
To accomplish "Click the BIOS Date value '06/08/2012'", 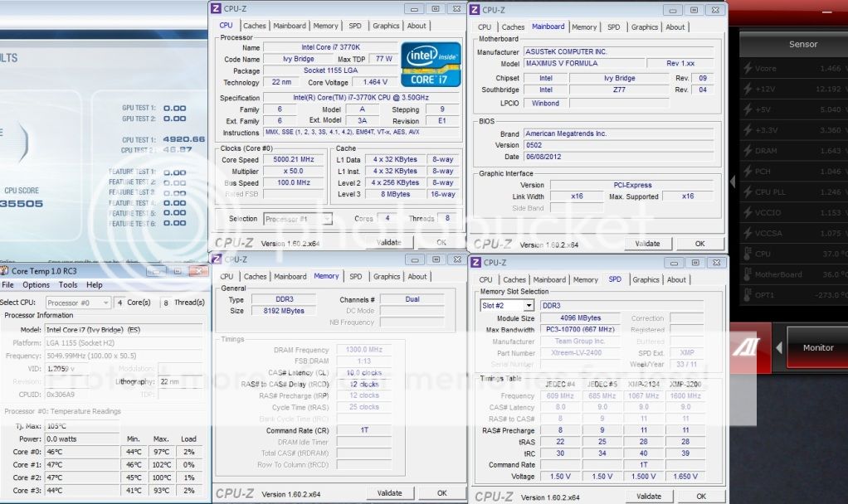I will tap(619, 157).
